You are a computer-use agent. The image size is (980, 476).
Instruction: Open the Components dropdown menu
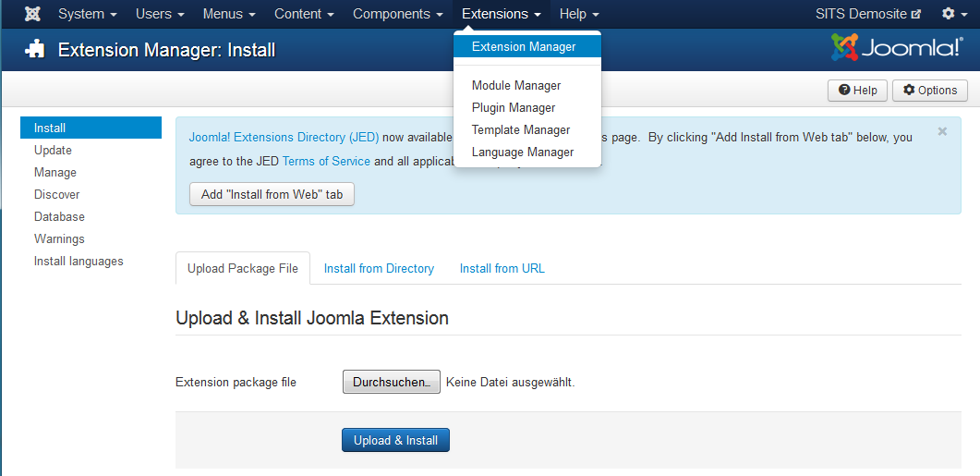[x=398, y=14]
